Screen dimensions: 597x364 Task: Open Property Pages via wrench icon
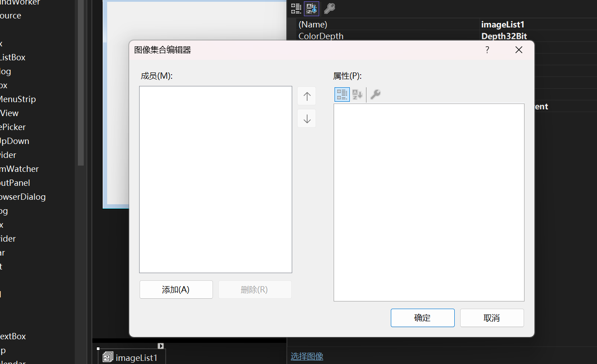click(x=329, y=9)
